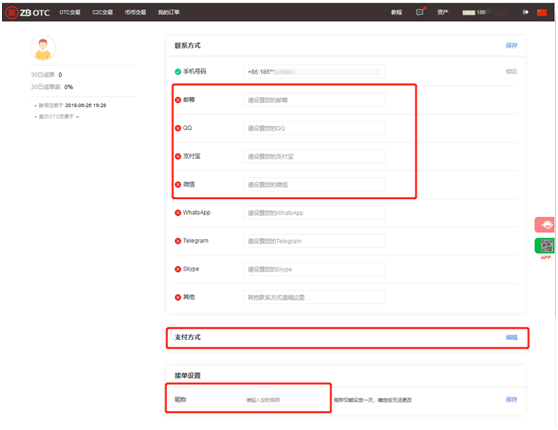The width and height of the screenshot is (558, 430).
Task: Click the red status icon beside QQ
Action: [178, 128]
